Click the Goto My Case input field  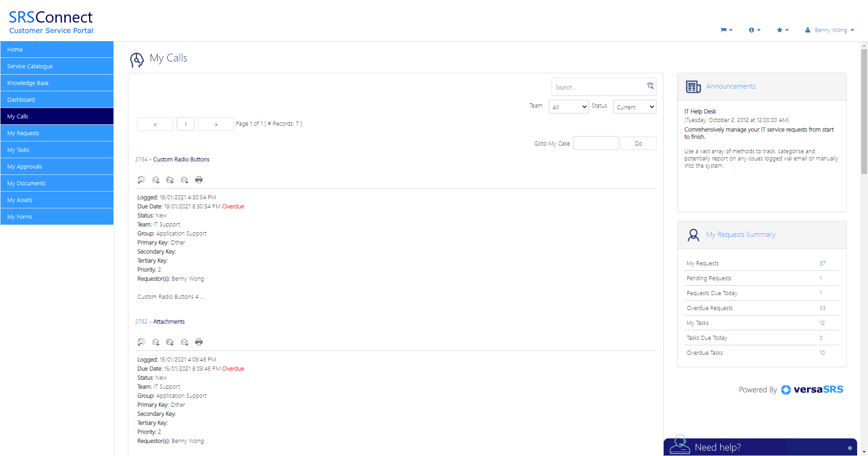(x=595, y=143)
